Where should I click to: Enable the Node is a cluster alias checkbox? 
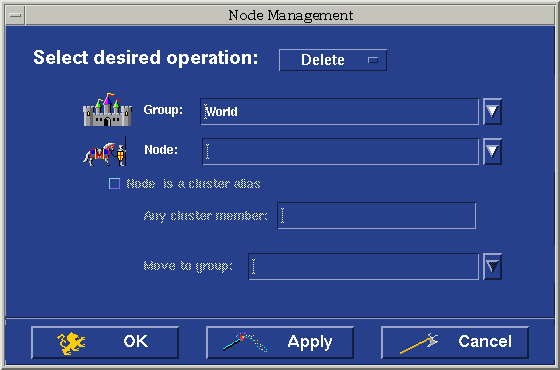click(x=114, y=184)
